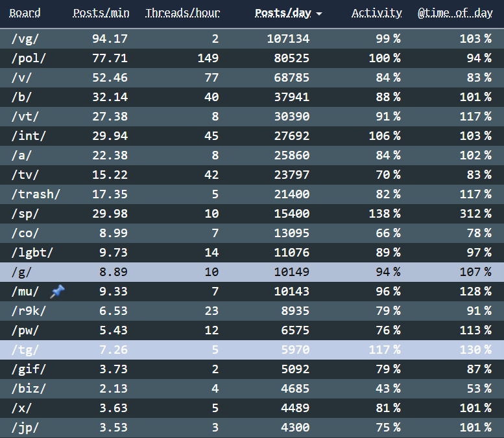Click the 43 % activity value
Viewport: 504px width, 438px height.
point(389,389)
